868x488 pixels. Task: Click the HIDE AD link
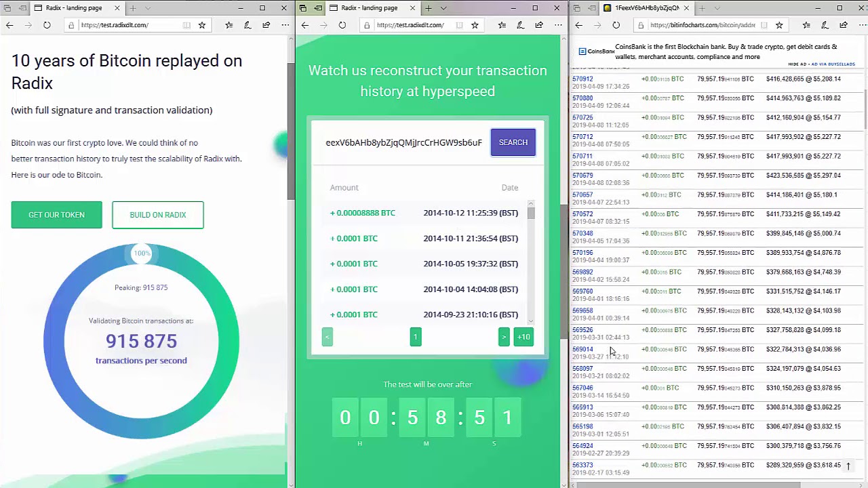797,64
